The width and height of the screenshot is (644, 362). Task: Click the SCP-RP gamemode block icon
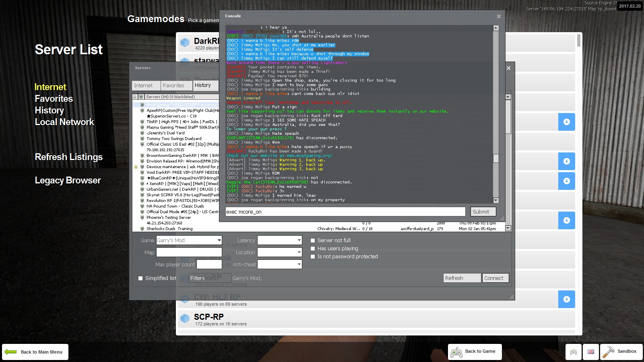pyautogui.click(x=185, y=319)
